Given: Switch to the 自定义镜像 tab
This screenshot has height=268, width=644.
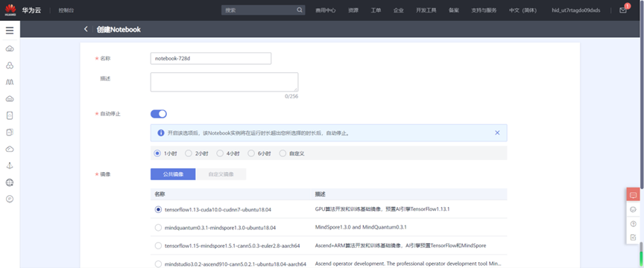Looking at the screenshot, I should [x=221, y=174].
